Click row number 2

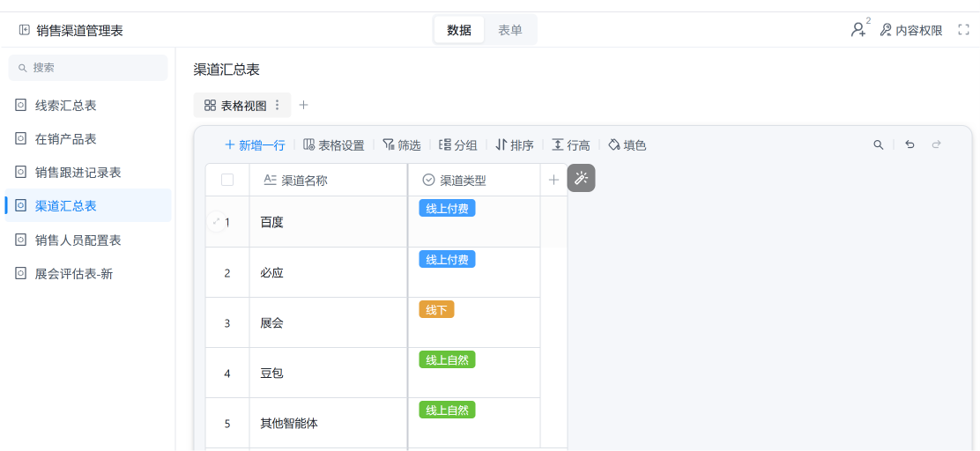pyautogui.click(x=227, y=273)
